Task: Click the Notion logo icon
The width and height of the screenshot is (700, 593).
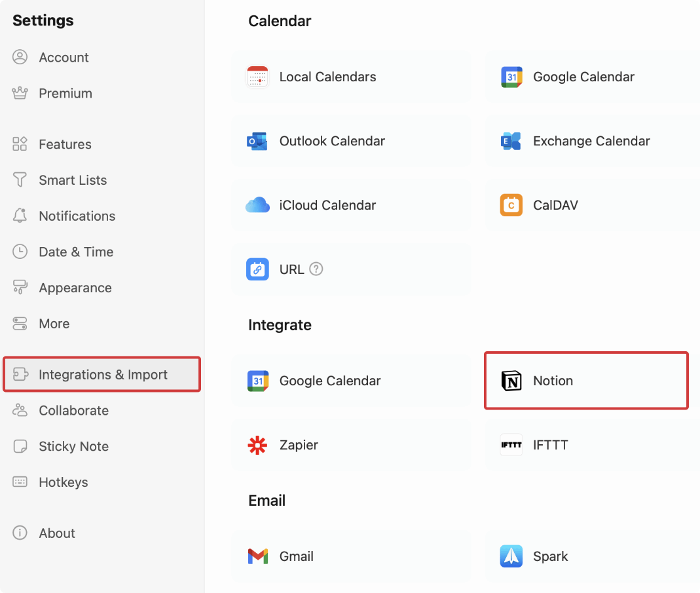Action: (x=511, y=381)
